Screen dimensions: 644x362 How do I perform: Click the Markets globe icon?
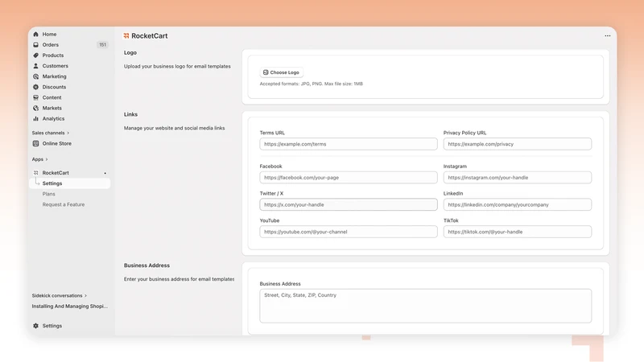pos(35,108)
